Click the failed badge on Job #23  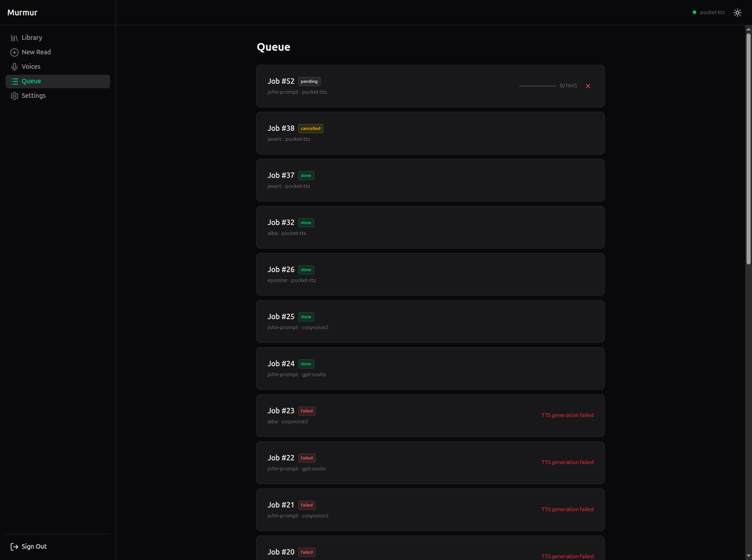[x=307, y=411]
